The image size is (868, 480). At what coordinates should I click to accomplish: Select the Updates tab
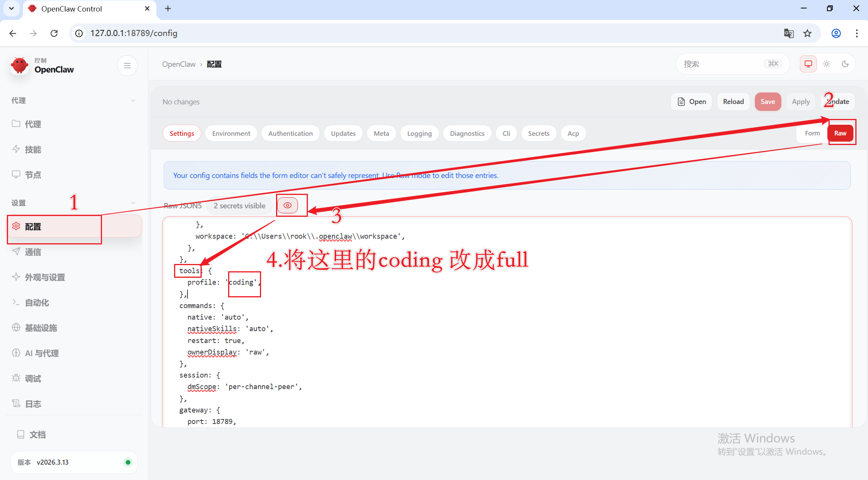343,133
